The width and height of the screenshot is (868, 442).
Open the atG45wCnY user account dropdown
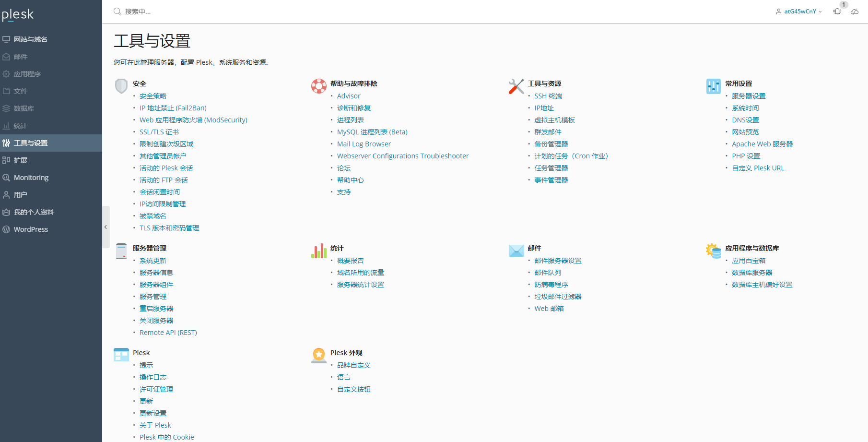pyautogui.click(x=799, y=12)
